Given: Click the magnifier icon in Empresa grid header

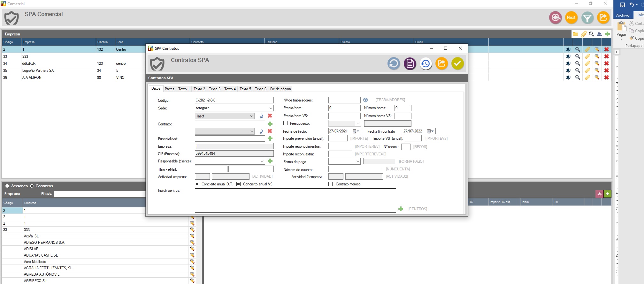Looking at the screenshot, I should (x=591, y=34).
